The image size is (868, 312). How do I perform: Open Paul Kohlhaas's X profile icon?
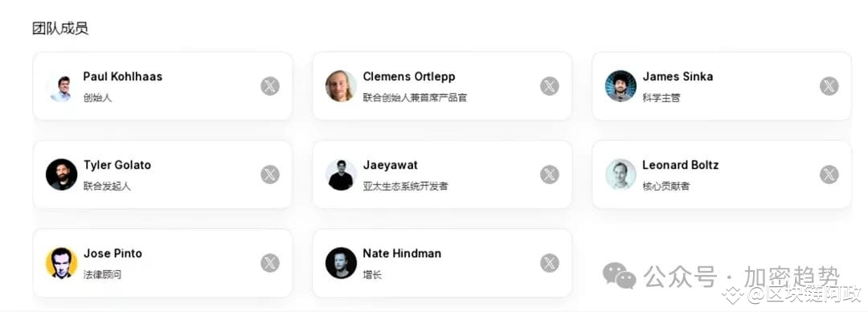point(270,87)
